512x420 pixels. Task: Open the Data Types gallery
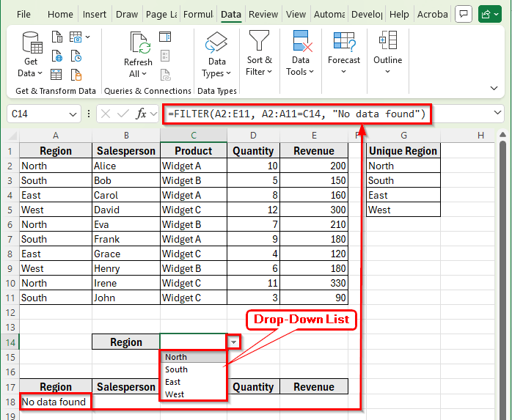(x=216, y=55)
